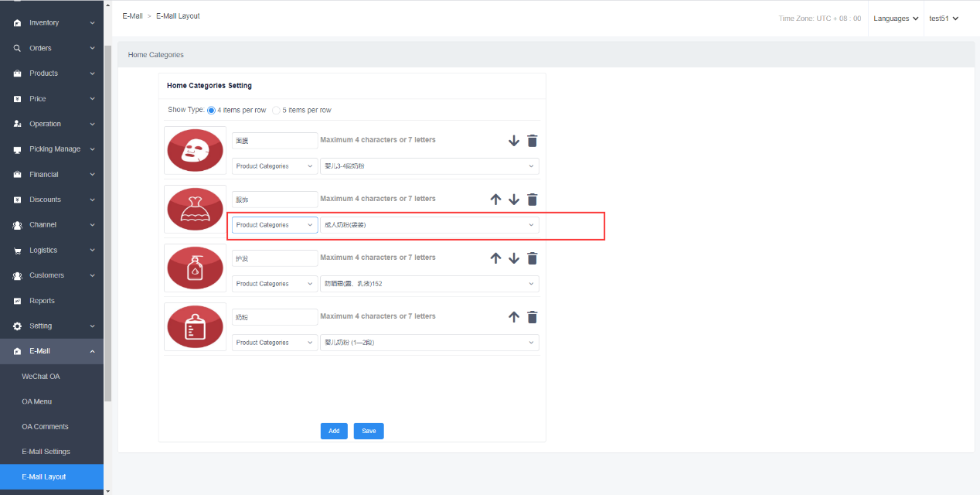Select 5 items per row option
980x495 pixels.
(x=277, y=111)
